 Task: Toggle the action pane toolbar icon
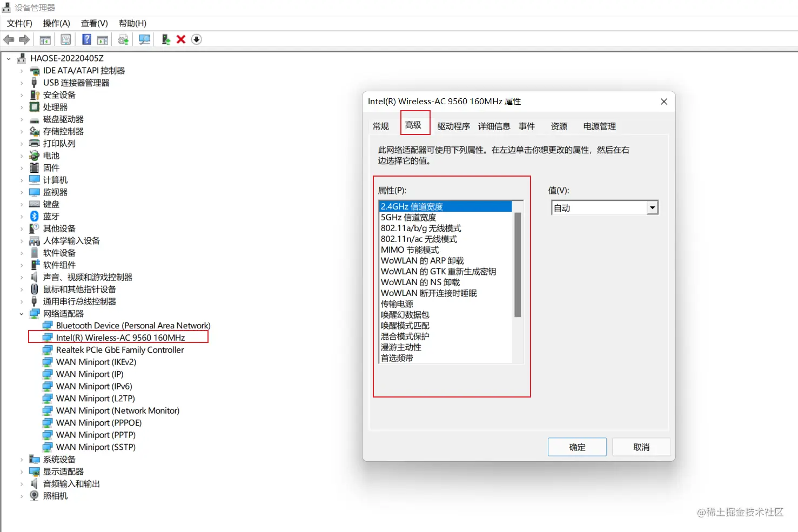click(103, 39)
